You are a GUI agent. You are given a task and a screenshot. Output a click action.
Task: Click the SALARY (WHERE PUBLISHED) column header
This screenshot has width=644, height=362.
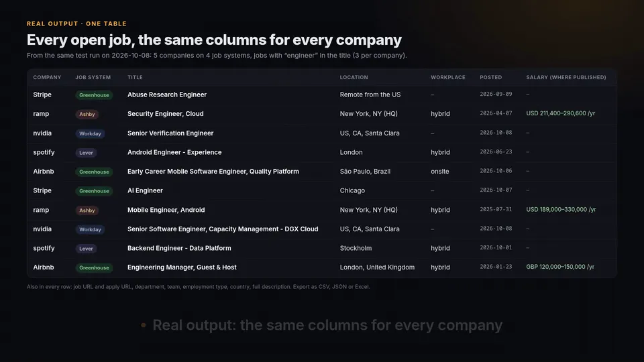pyautogui.click(x=566, y=77)
